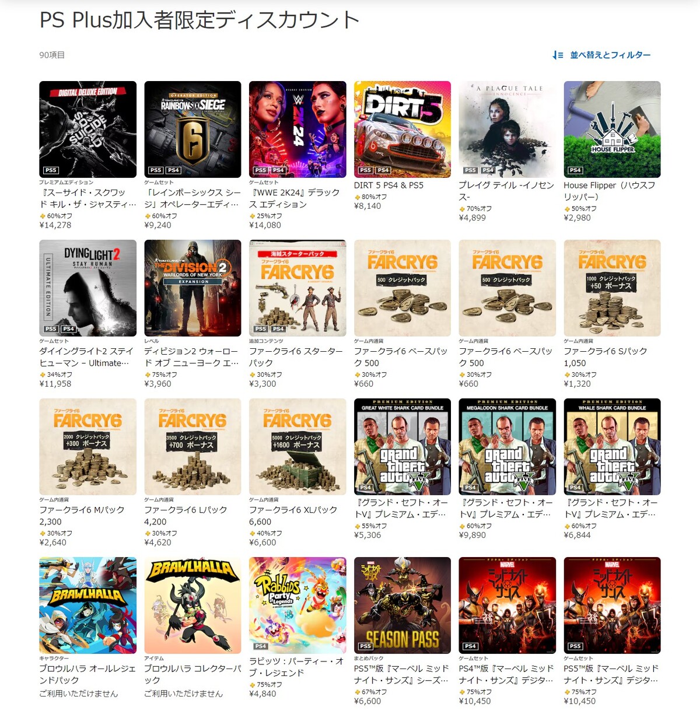Open Dying Light 2 Ultimate Edition cover

point(87,288)
